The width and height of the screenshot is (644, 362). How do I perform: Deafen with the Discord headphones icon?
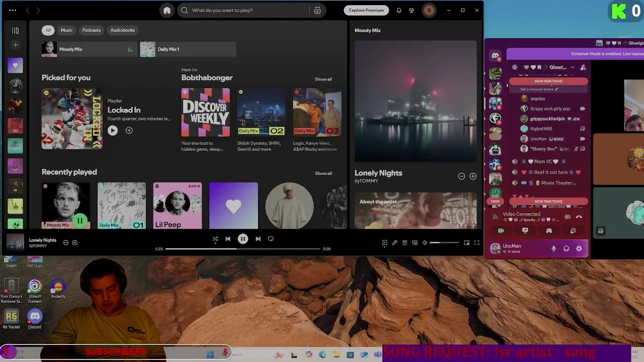point(567,248)
